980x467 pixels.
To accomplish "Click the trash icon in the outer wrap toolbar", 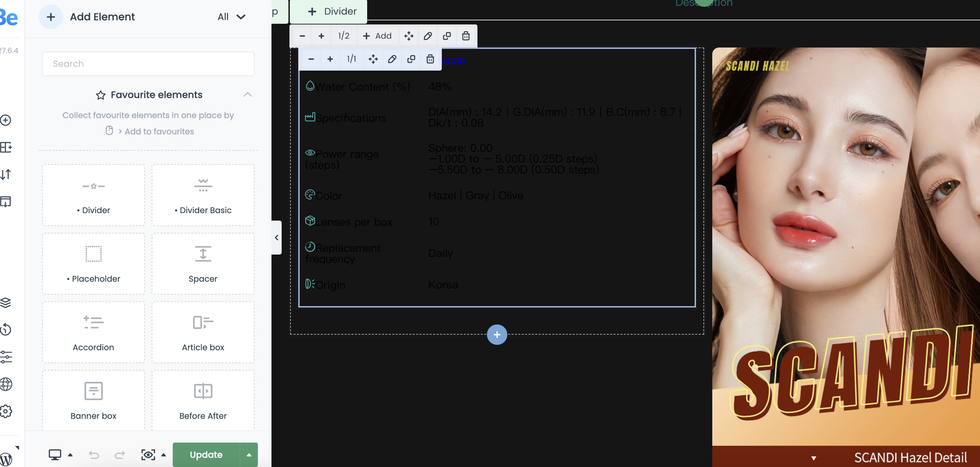I will click(466, 36).
